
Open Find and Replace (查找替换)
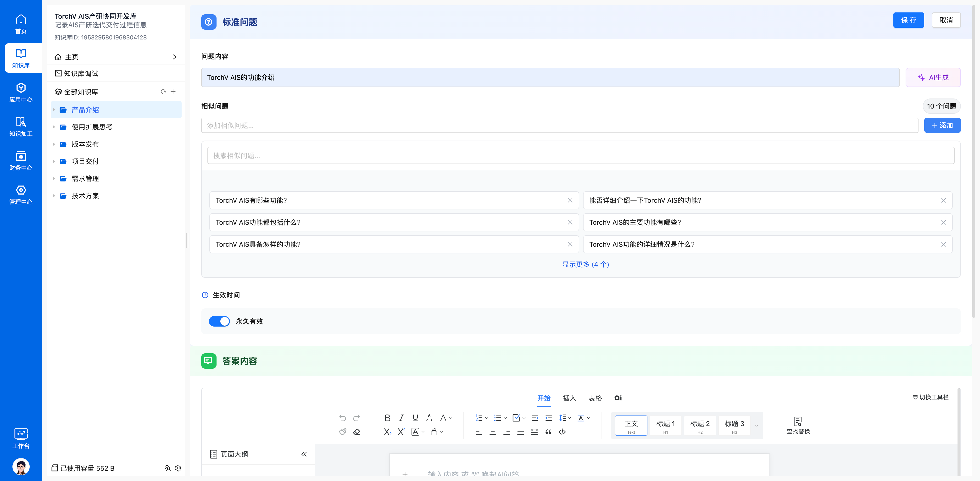tap(798, 425)
